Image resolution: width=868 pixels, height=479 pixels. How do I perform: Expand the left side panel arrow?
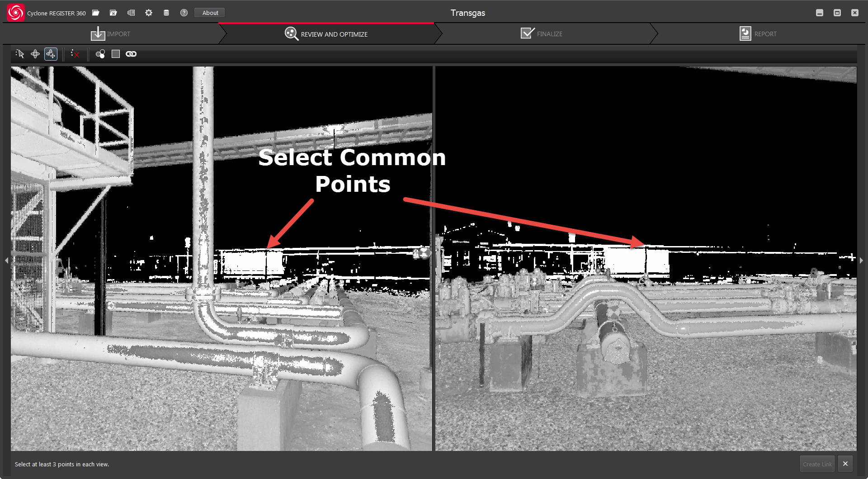(6, 261)
